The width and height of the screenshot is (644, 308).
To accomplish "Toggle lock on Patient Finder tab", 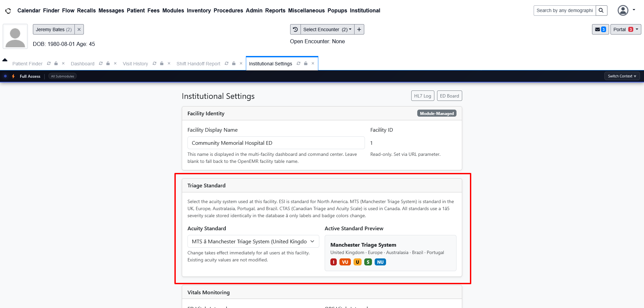I will click(56, 63).
